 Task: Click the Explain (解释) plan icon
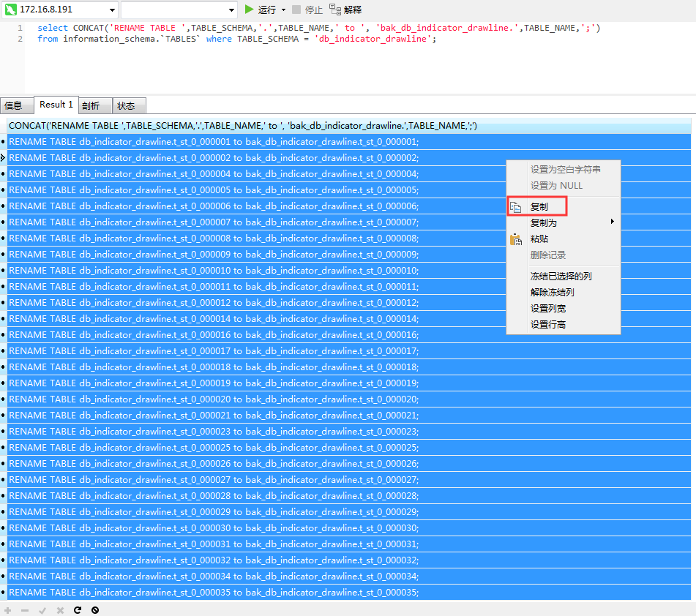(335, 10)
